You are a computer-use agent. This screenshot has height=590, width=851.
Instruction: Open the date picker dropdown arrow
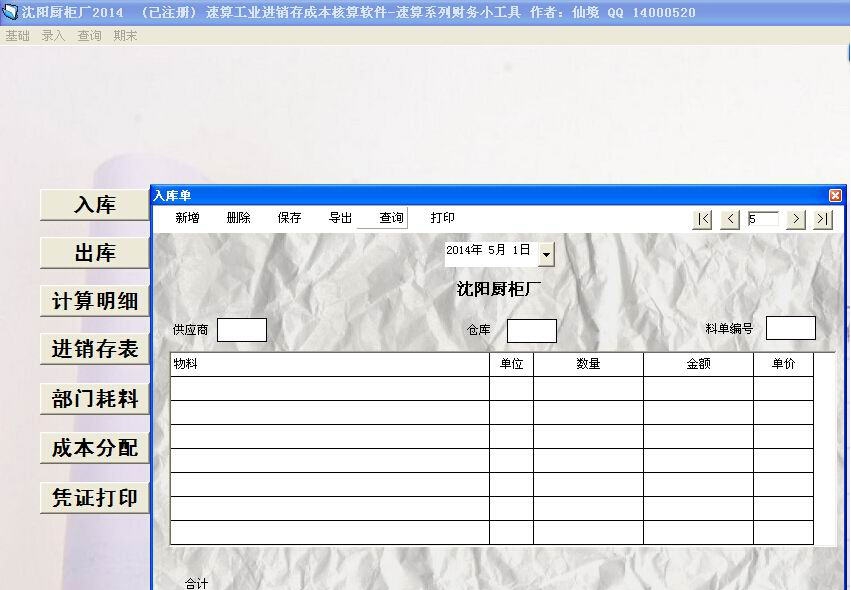(x=546, y=254)
